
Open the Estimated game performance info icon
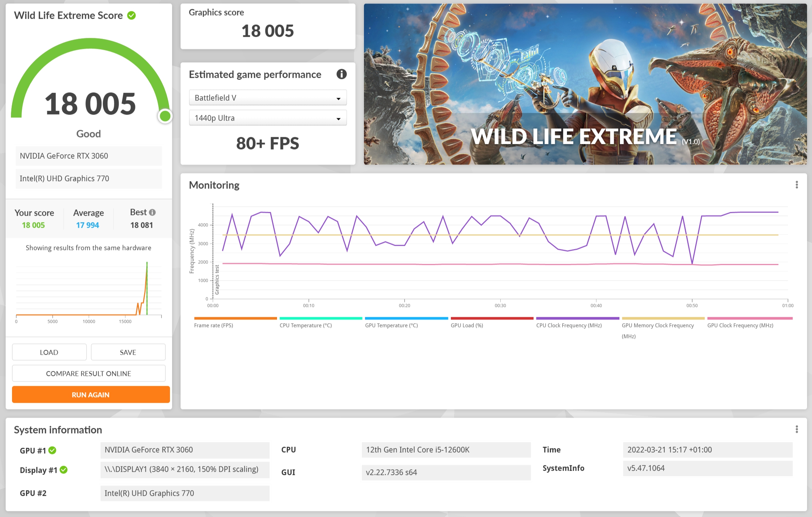(341, 74)
